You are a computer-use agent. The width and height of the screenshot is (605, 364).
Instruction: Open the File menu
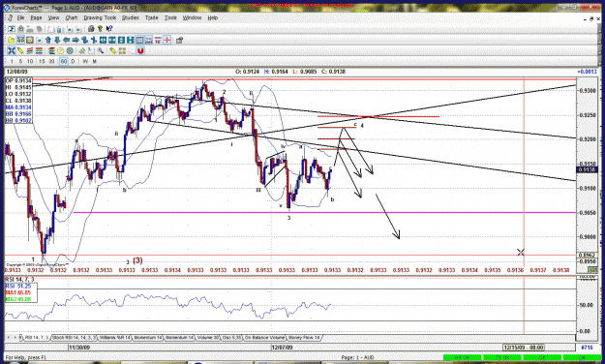pos(20,17)
